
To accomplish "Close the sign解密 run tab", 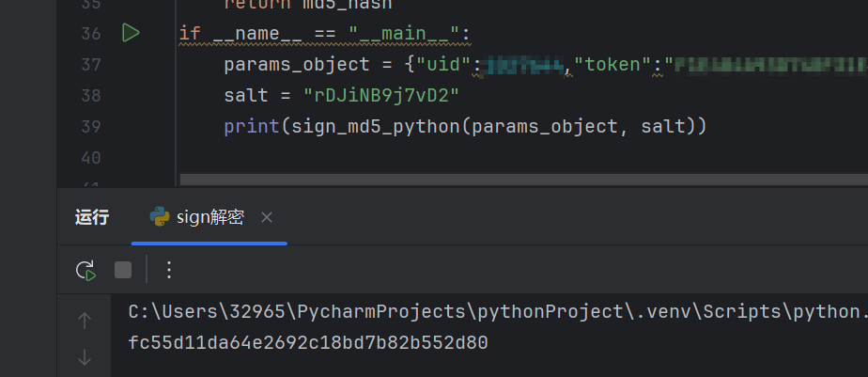I will [267, 217].
